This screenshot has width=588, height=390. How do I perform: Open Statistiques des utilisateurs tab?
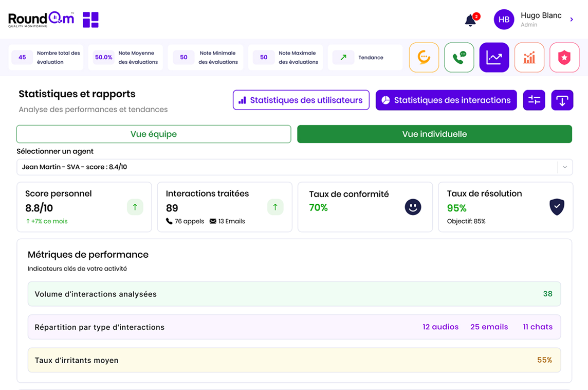(301, 100)
